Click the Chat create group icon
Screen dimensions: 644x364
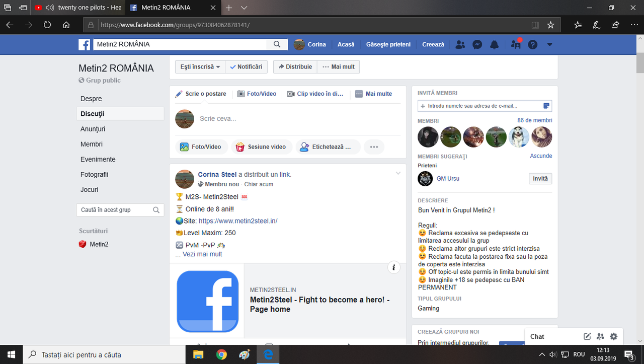coord(600,336)
